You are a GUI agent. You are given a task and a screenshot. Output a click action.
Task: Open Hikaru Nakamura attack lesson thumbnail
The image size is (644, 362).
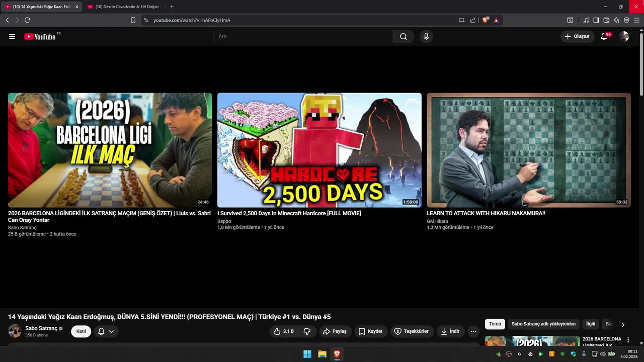coord(529,150)
